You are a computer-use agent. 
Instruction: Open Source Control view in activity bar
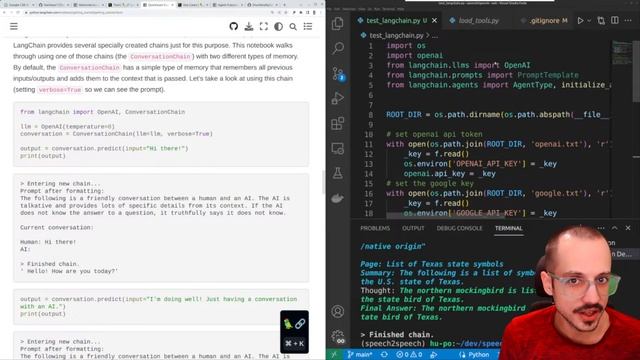[338, 73]
